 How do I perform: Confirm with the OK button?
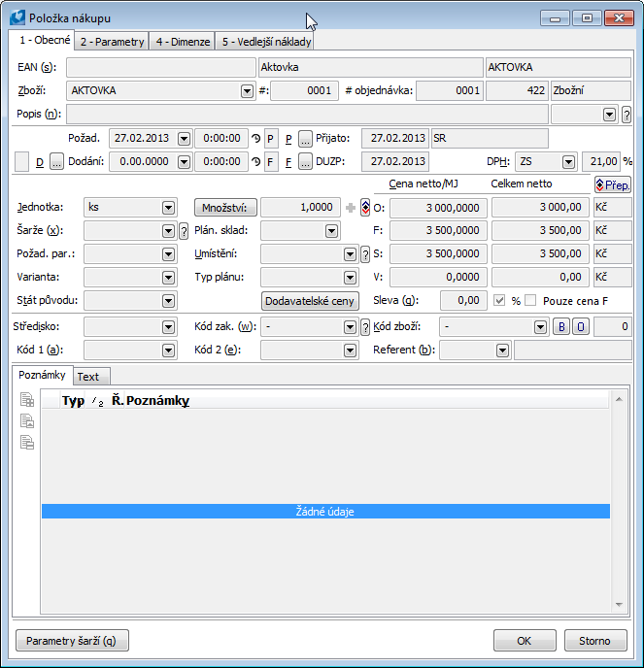point(525,641)
